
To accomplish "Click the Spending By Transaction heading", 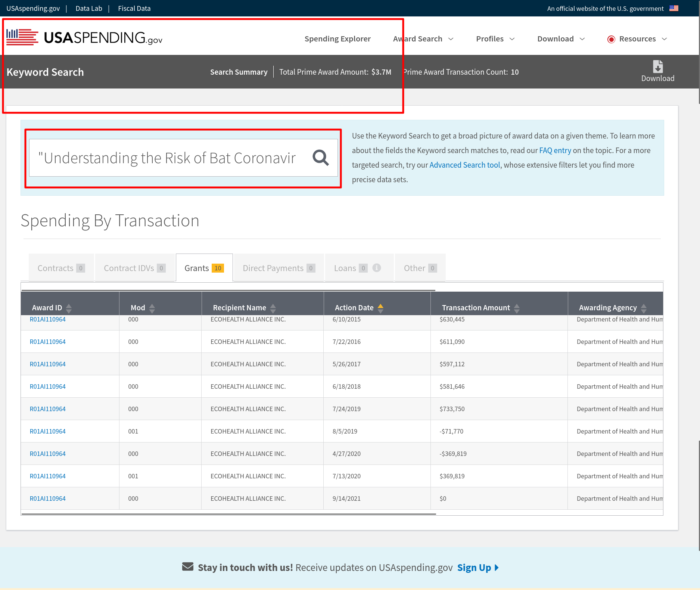I will click(110, 220).
